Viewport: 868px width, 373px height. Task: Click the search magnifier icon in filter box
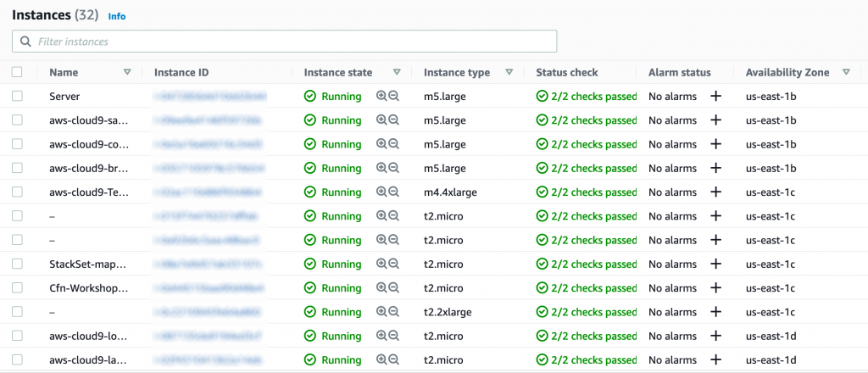(25, 42)
